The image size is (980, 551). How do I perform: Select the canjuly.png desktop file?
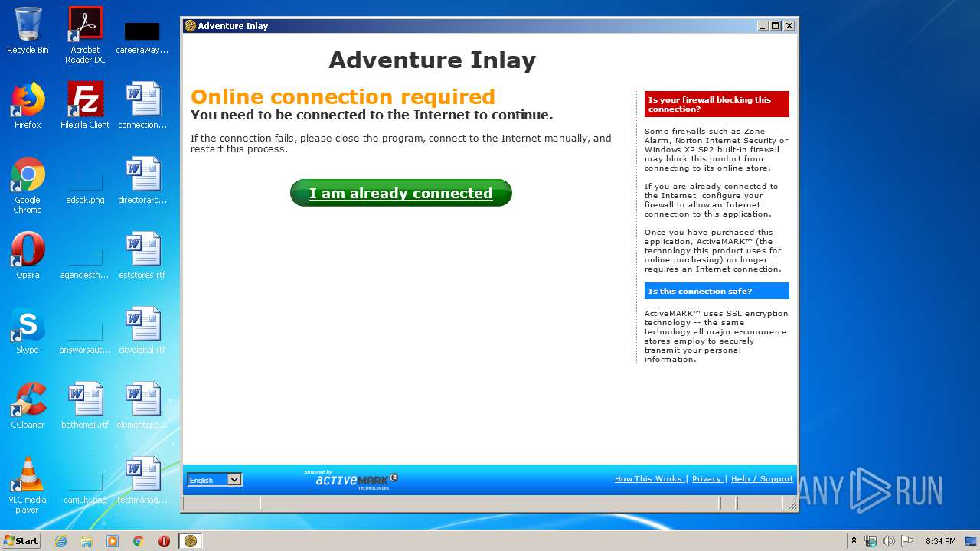coord(85,487)
